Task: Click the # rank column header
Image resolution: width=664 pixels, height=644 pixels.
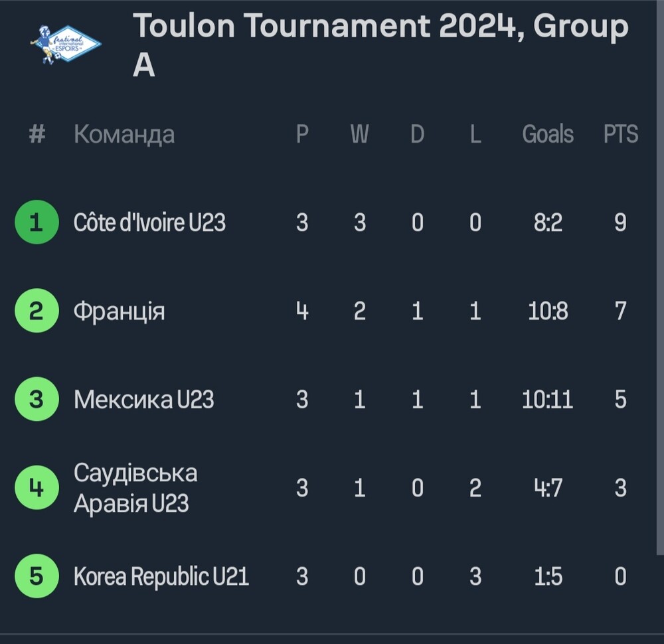Action: click(x=37, y=134)
